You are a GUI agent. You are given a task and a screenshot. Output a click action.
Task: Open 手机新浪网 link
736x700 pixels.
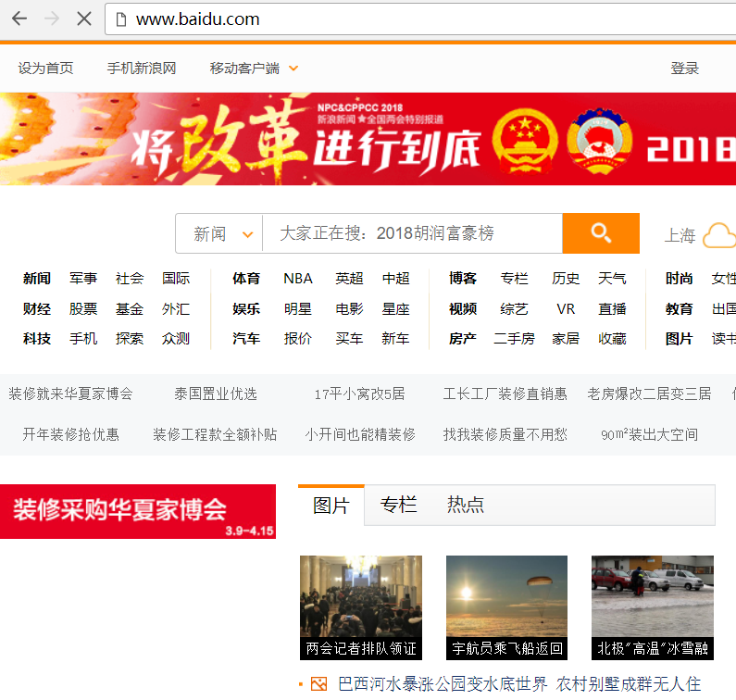pos(142,69)
